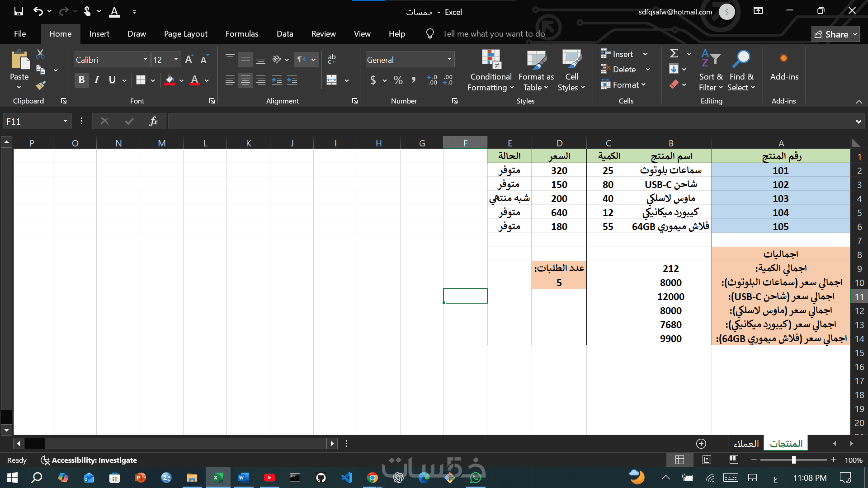Open Conditional Formatting menu
Screen dimensions: 868x488
(491, 70)
